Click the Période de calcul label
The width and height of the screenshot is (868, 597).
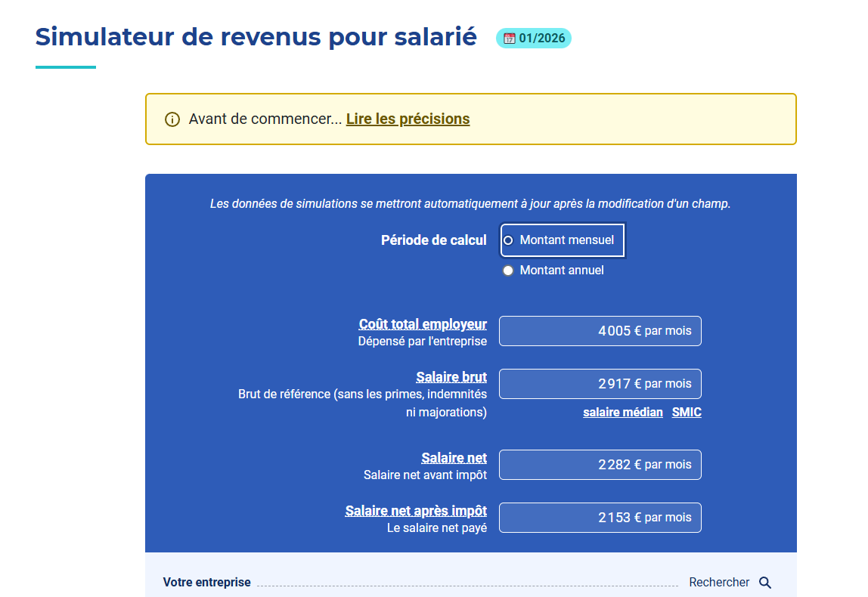[x=433, y=240]
